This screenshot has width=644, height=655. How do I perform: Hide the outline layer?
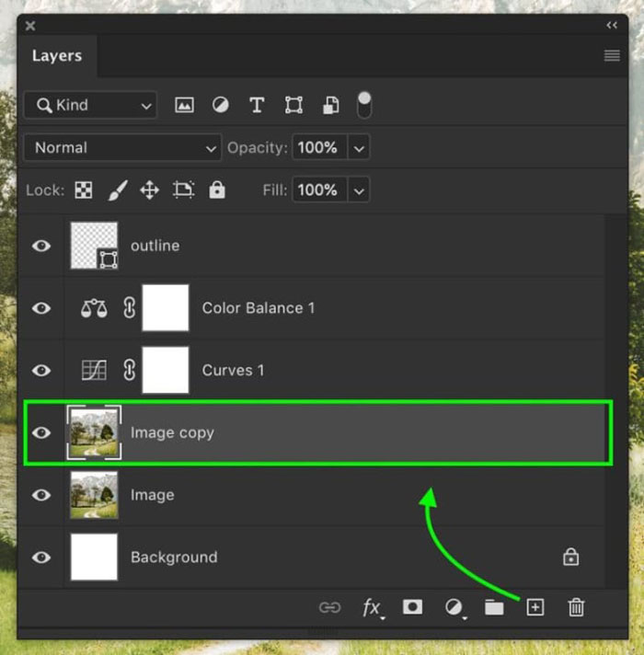(41, 246)
